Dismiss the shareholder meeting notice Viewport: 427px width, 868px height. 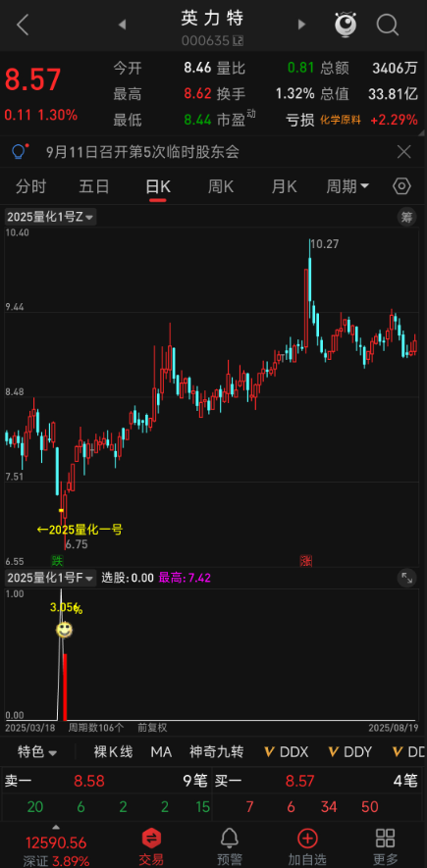404,152
